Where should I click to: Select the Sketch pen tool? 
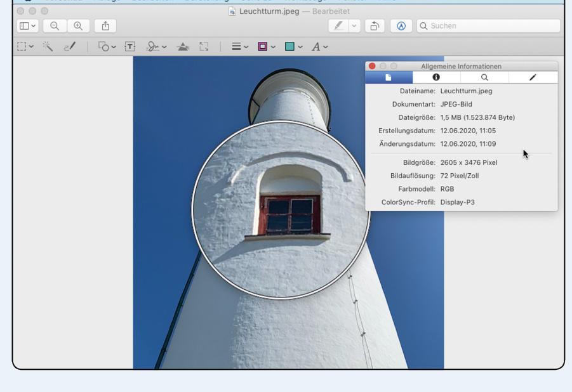coord(70,46)
